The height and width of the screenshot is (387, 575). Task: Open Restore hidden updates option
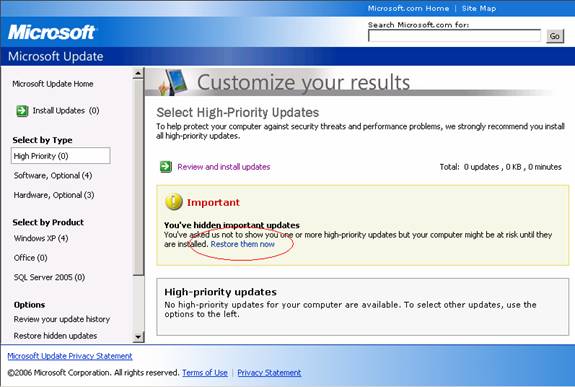[55, 336]
